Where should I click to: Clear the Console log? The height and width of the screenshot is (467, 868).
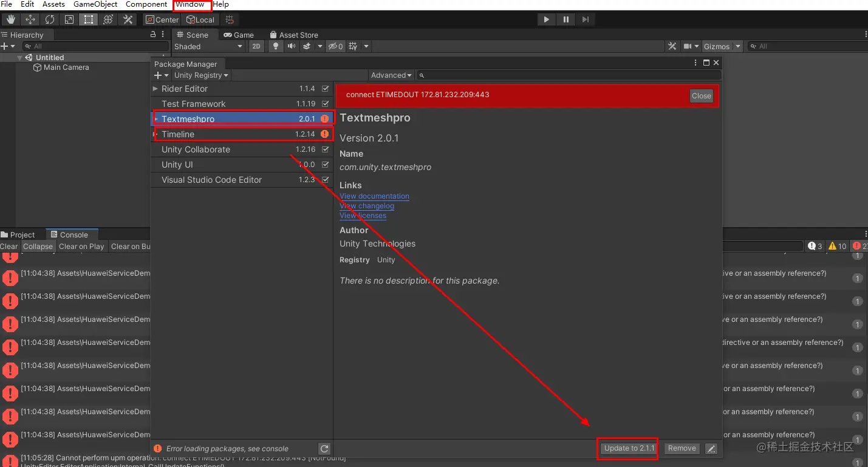click(x=9, y=247)
